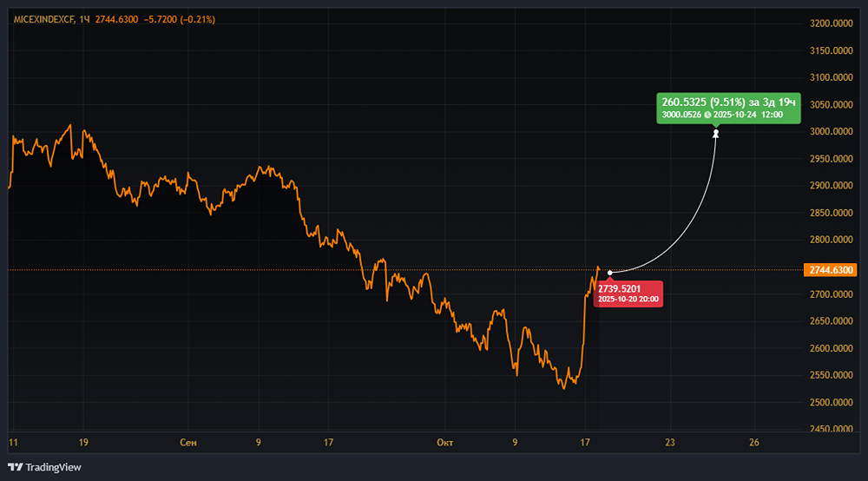The height and width of the screenshot is (481, 868).
Task: Click the TradingView logo
Action: (x=44, y=467)
